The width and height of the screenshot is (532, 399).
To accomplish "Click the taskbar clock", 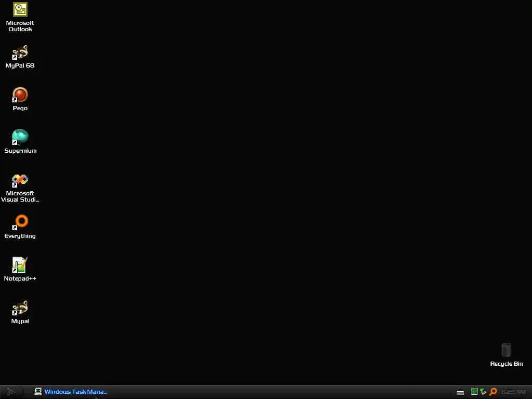I will click(513, 392).
